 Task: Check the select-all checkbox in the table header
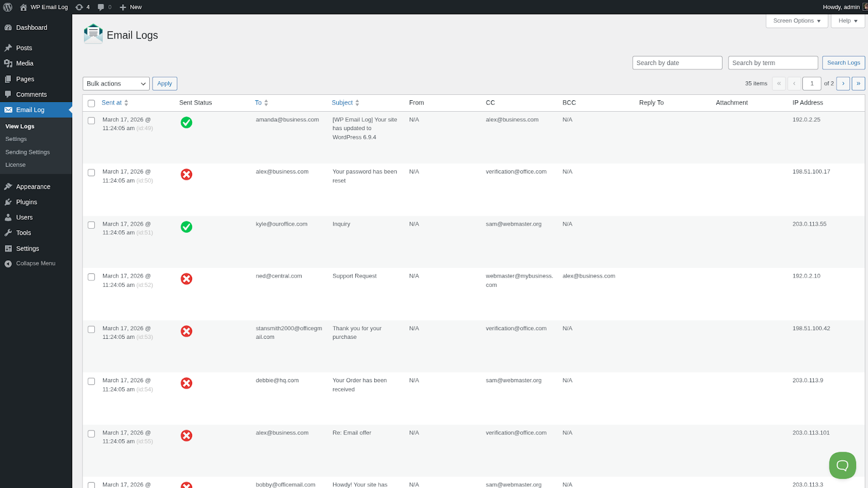click(91, 102)
